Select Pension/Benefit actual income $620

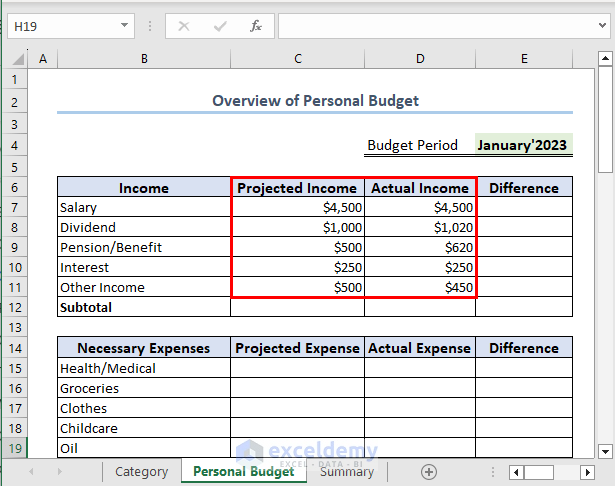click(x=420, y=247)
